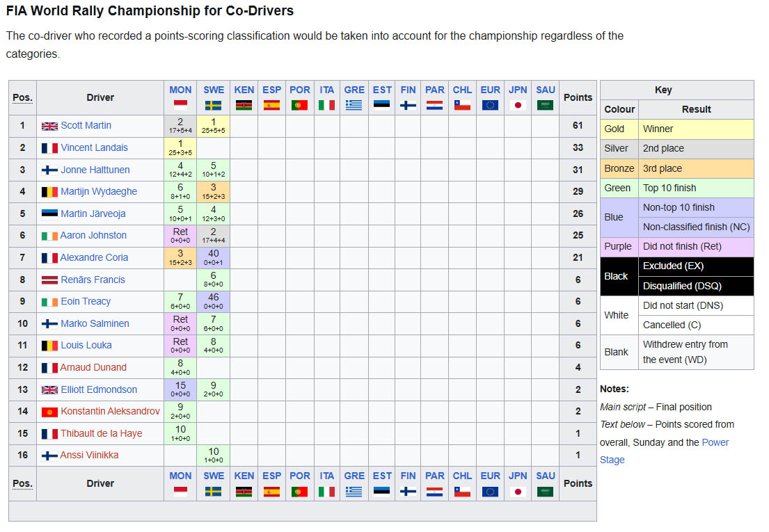Click the Kyrgyzstan flag beside Konstantin Aleksandrov
Viewport: 769px width, 532px height.
[49, 412]
